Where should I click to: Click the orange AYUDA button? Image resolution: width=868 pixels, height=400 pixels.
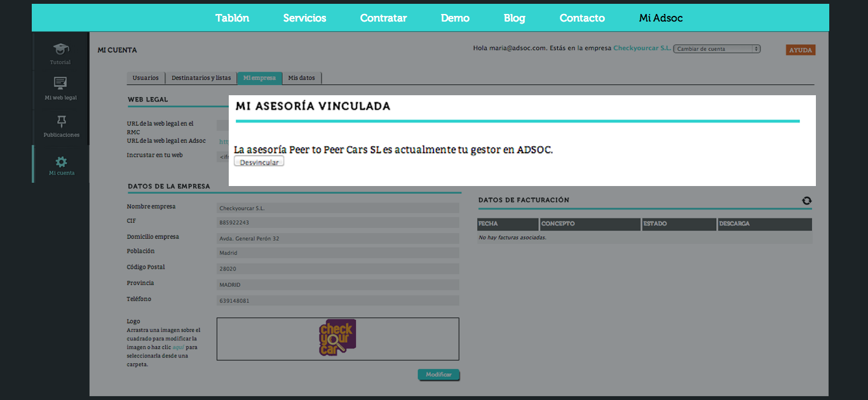pyautogui.click(x=801, y=50)
